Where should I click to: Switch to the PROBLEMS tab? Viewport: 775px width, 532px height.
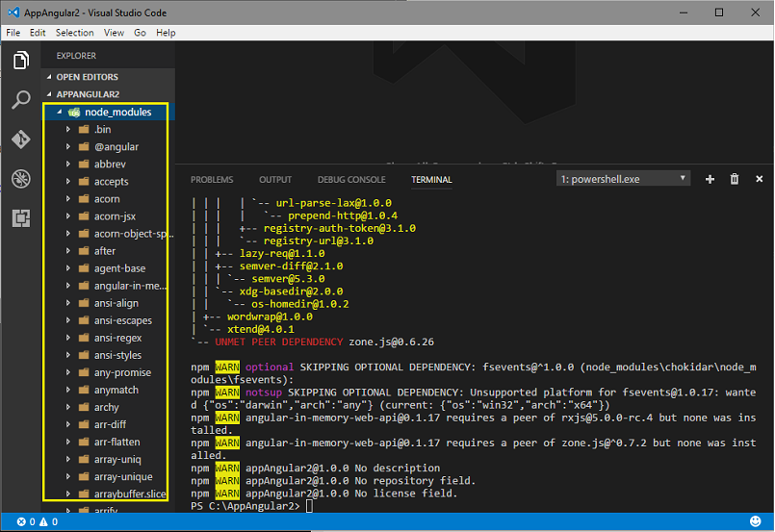click(212, 180)
